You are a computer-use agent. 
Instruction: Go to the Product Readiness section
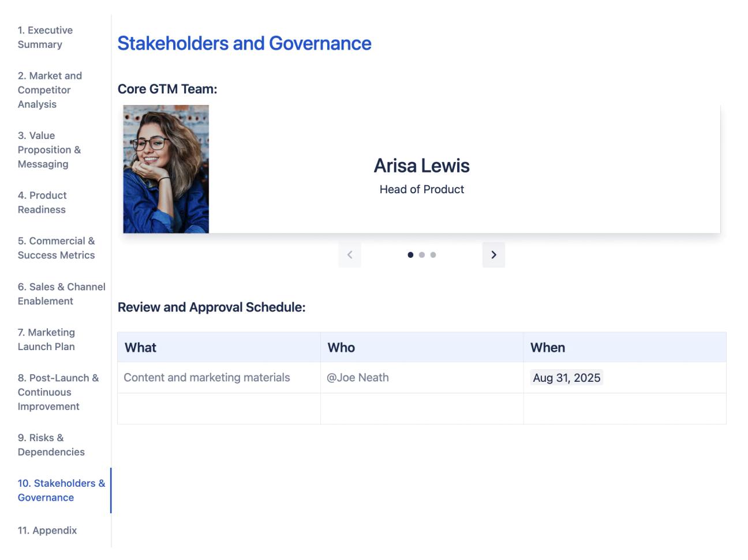pos(42,202)
